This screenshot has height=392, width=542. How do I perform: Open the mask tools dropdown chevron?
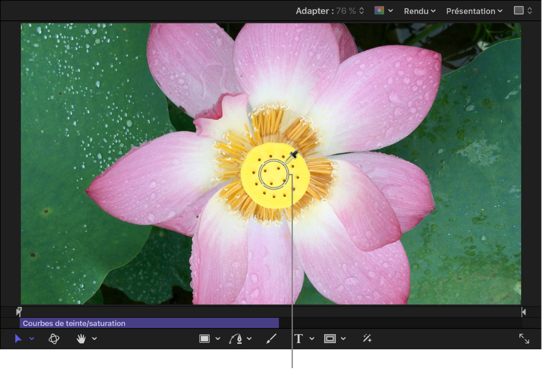(x=343, y=339)
